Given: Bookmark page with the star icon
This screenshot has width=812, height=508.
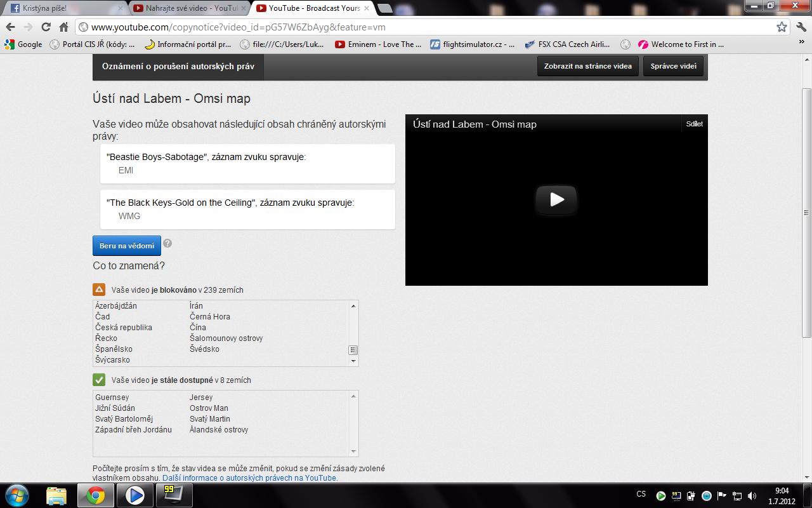Looking at the screenshot, I should (x=782, y=27).
